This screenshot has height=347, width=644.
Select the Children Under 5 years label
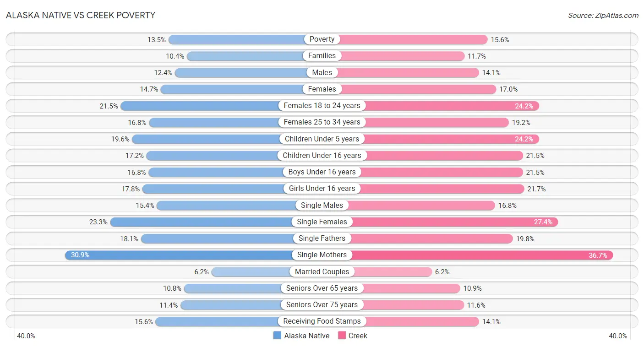pos(322,139)
